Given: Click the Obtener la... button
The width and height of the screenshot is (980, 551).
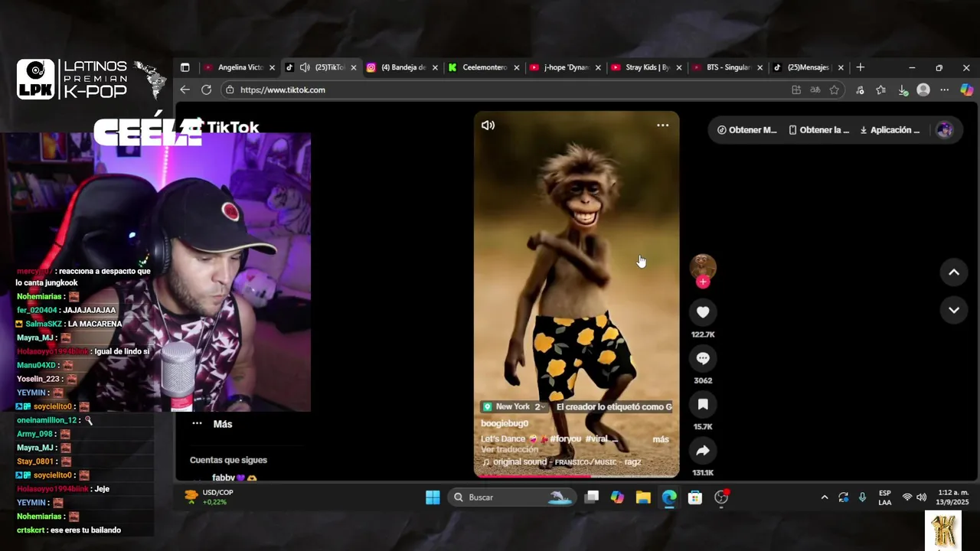Looking at the screenshot, I should (818, 130).
